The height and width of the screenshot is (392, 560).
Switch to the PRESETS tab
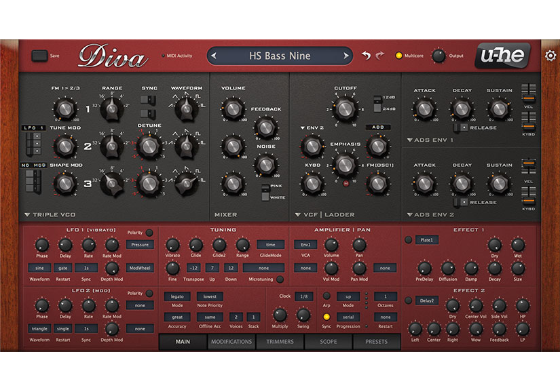click(377, 342)
